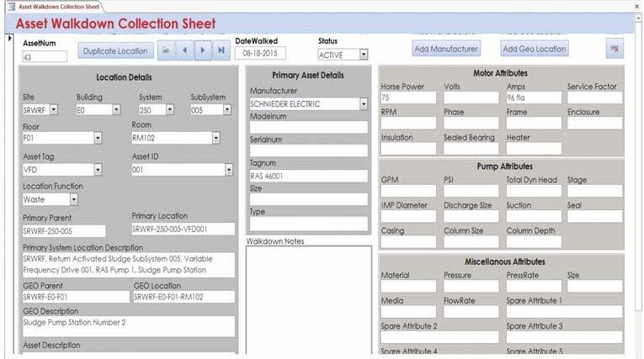Click the Seal input field
Image resolution: width=644 pixels, height=359 pixels.
pyautogui.click(x=594, y=216)
